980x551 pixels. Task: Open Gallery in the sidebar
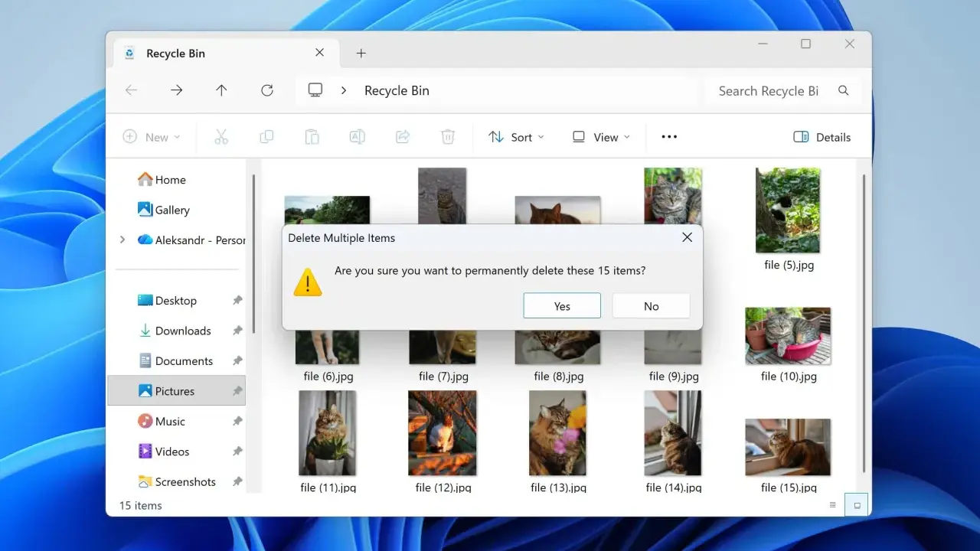[x=164, y=210]
